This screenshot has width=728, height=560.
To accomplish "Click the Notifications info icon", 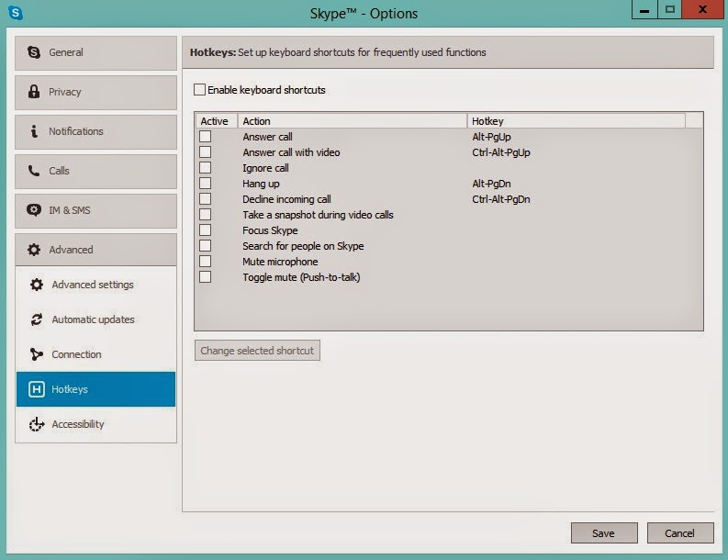I will click(33, 131).
